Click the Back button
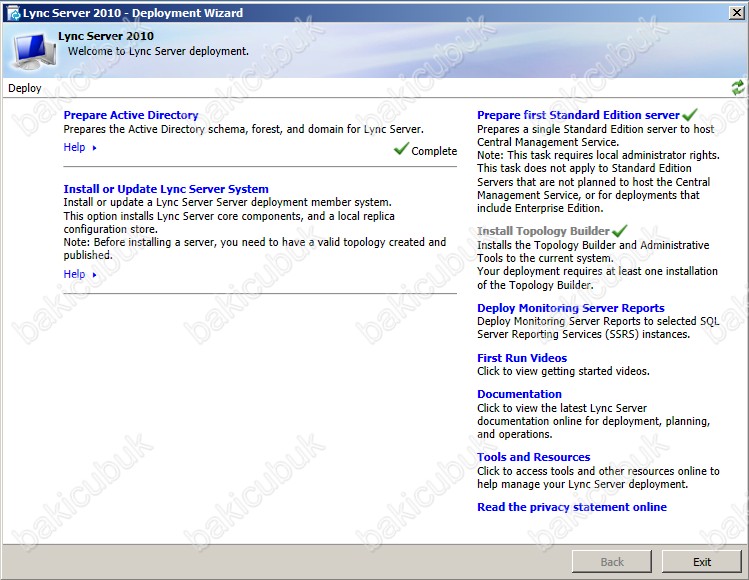This screenshot has width=749, height=580. coord(612,562)
